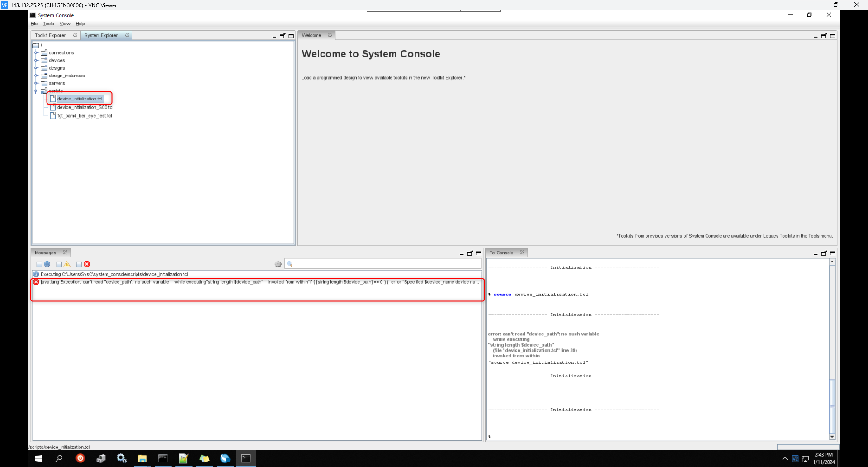The height and width of the screenshot is (467, 868).
Task: Select the device_initialization.tcl script file
Action: pyautogui.click(x=80, y=98)
